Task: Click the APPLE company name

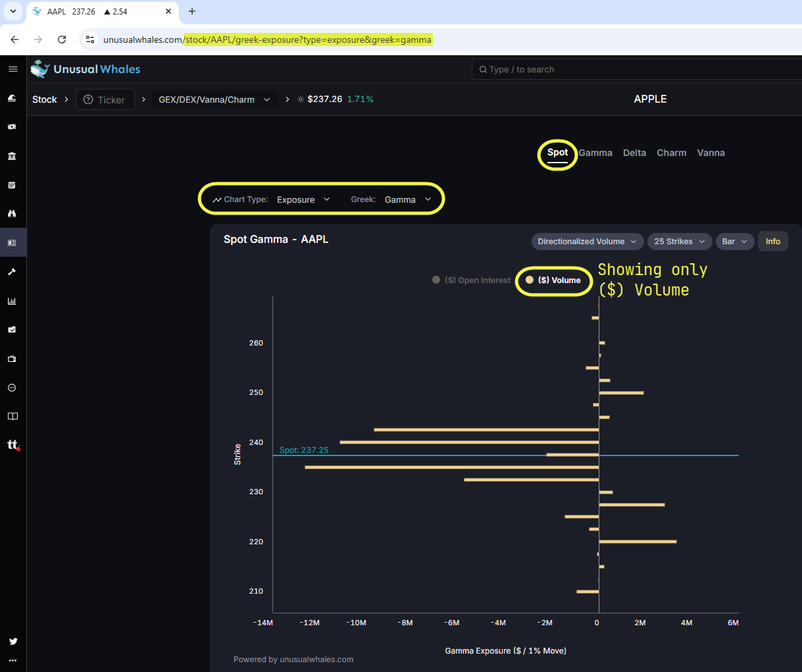Action: point(650,99)
